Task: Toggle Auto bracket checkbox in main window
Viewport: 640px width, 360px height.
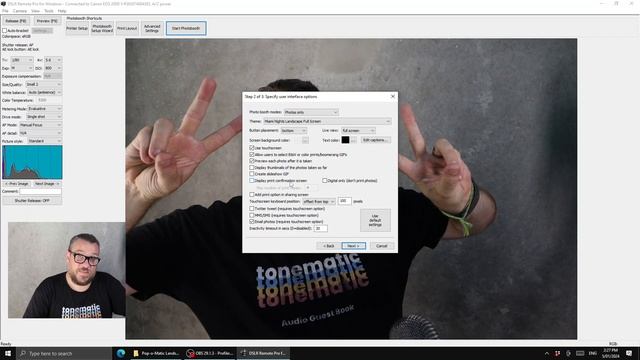Action: coord(4,31)
